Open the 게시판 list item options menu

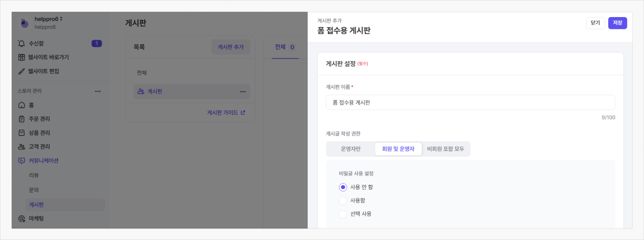(242, 92)
